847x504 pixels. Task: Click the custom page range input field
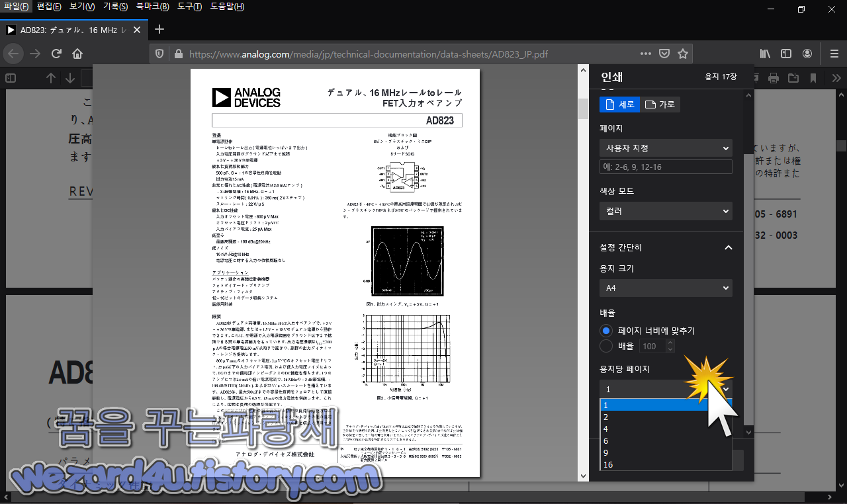(x=666, y=167)
